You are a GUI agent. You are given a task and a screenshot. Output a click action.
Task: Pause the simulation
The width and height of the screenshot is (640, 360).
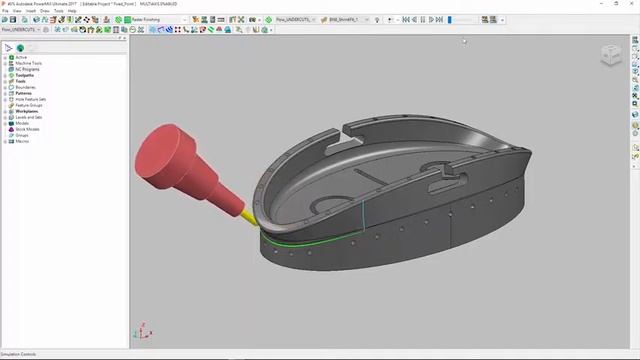pos(423,20)
